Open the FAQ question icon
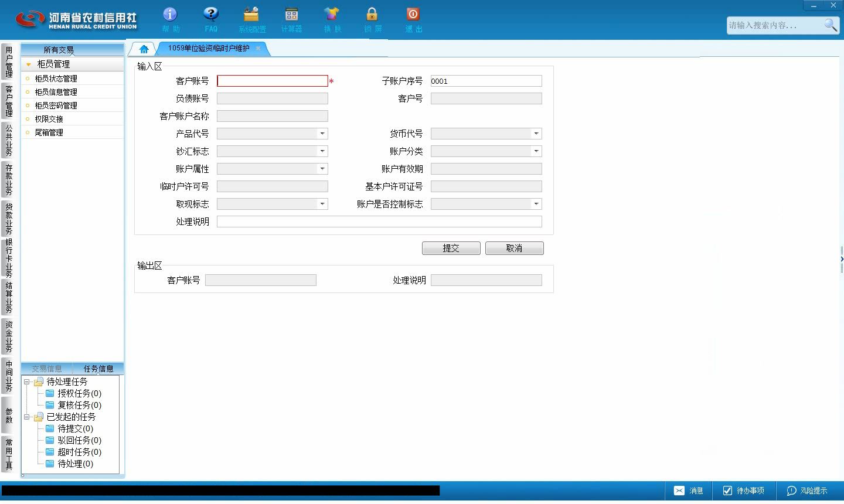 tap(211, 19)
